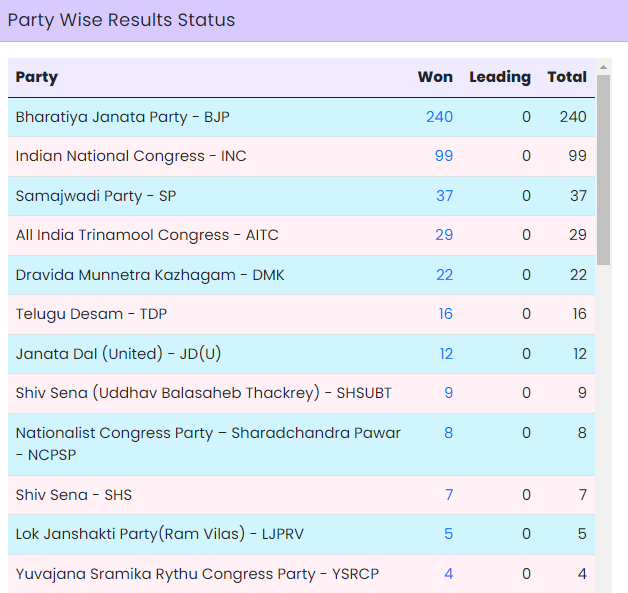The width and height of the screenshot is (628, 593).
Task: Click the Total column header
Action: 567,77
